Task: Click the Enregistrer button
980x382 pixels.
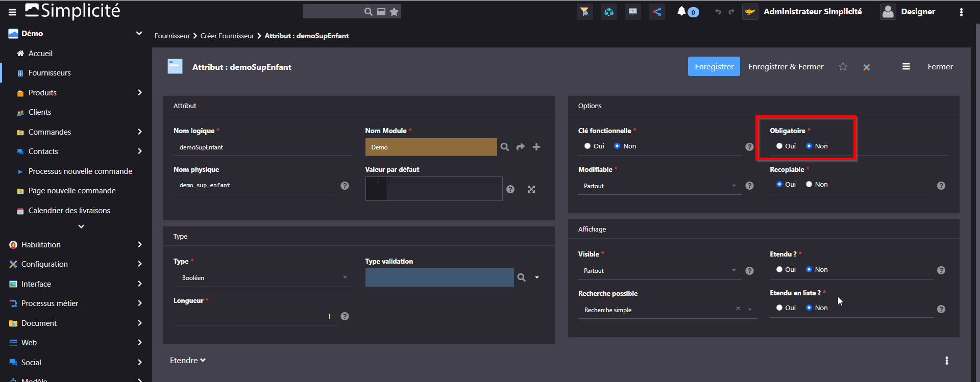Action: pos(714,67)
